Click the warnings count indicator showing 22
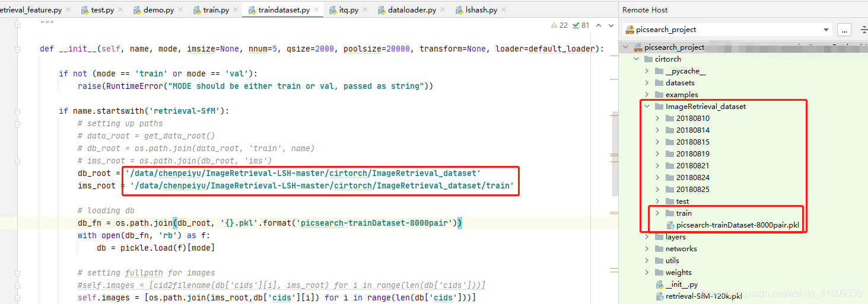868x304 pixels. [x=559, y=25]
